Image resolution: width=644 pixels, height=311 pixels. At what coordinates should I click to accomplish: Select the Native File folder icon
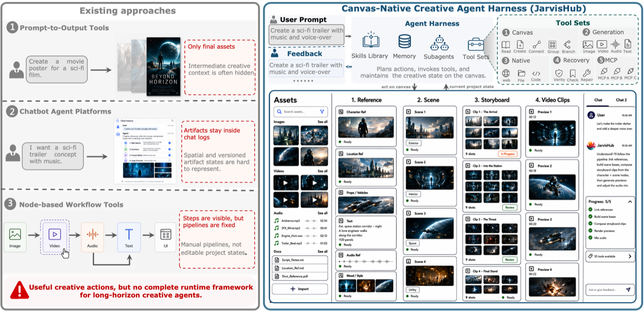[521, 73]
